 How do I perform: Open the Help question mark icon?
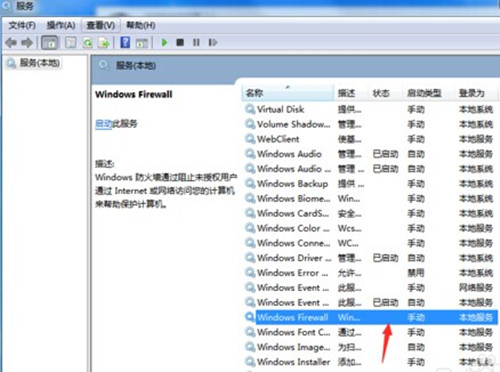[x=125, y=42]
